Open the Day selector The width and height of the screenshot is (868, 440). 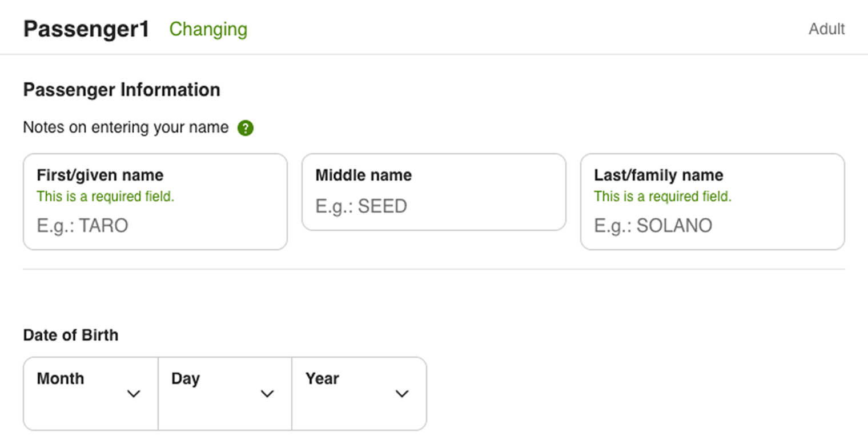(x=224, y=393)
